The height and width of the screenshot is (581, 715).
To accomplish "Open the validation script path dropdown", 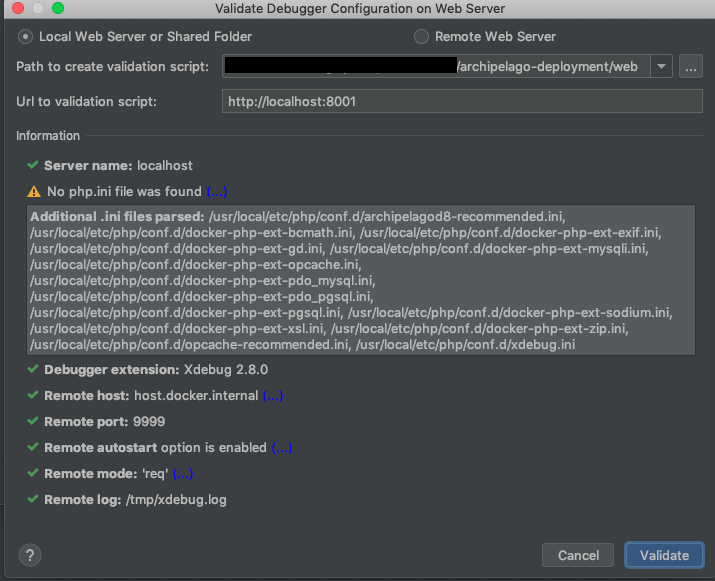I will 661,67.
